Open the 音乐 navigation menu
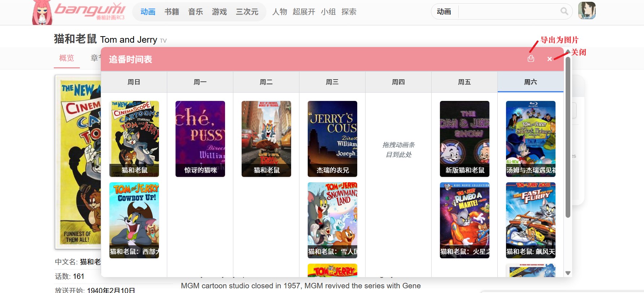 (x=195, y=12)
